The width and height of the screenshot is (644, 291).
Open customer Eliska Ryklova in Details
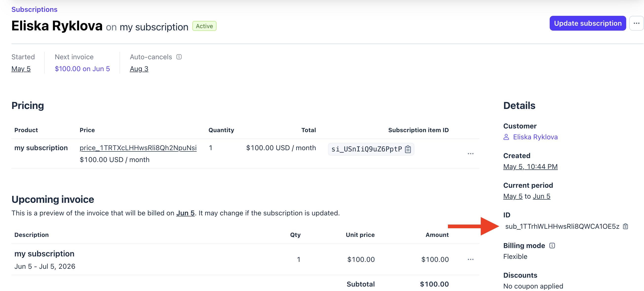(535, 137)
